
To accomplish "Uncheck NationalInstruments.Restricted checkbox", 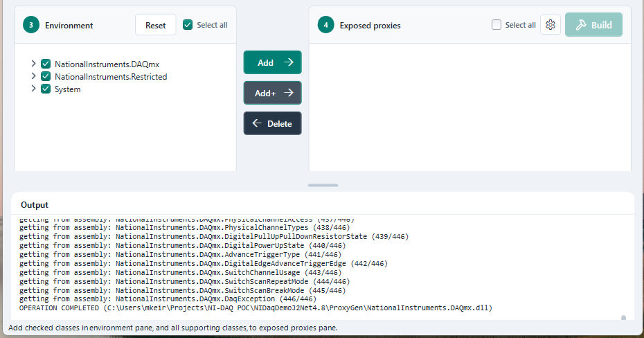I will (46, 76).
